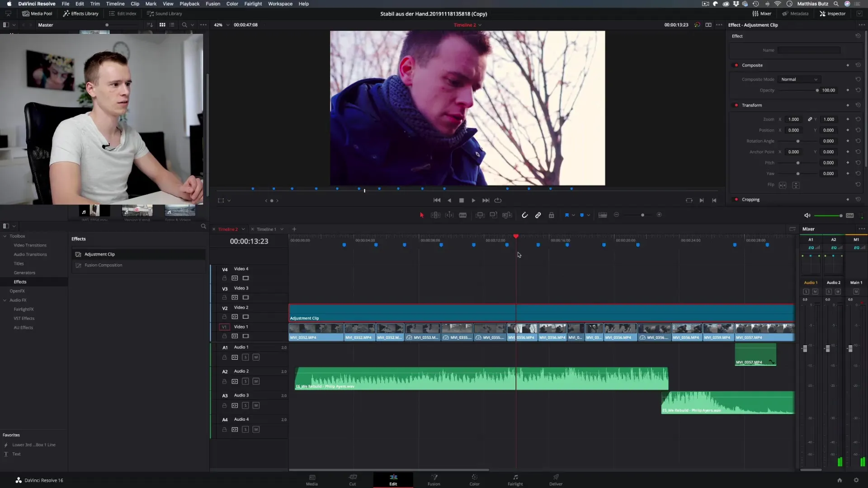Open the transform overlay dropdown below viewer
This screenshot has height=488, width=868.
coord(229,201)
